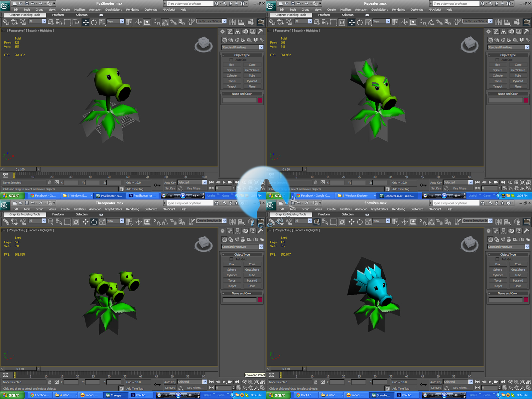
Task: Select the Move tool in PeaShooter.max toolbar
Action: click(85, 22)
